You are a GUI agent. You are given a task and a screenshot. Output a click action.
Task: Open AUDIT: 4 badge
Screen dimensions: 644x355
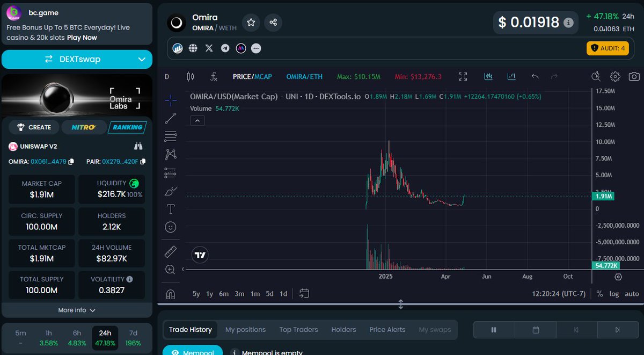[608, 48]
